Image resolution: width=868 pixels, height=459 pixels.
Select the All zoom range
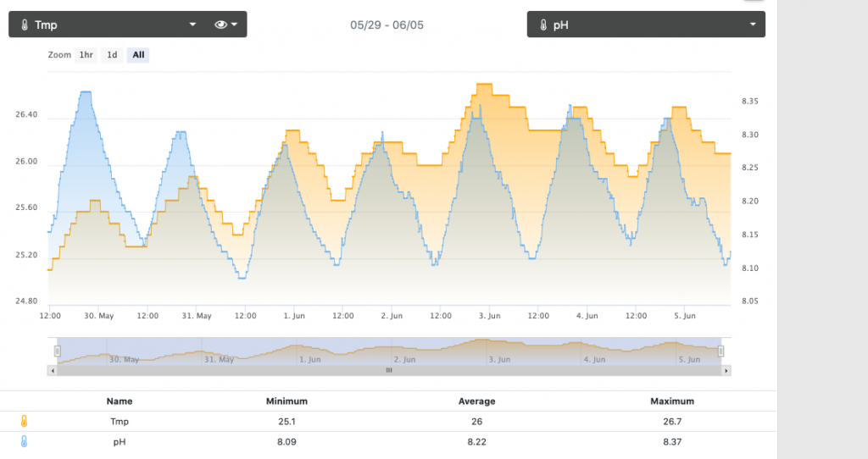point(138,55)
